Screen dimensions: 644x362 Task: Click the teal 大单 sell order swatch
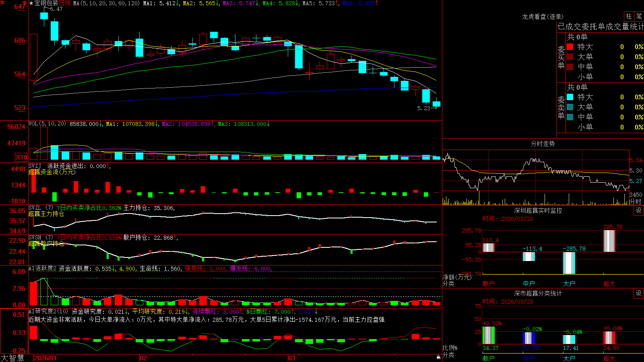(570, 107)
